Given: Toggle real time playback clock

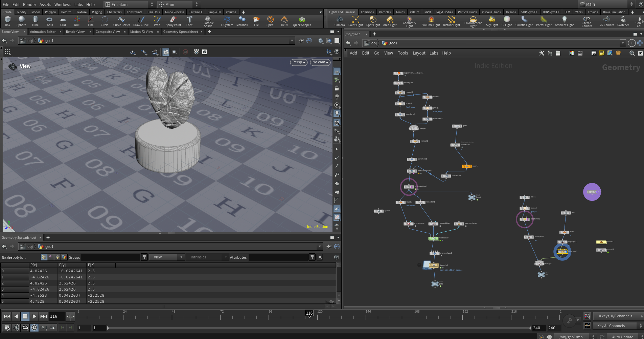Looking at the screenshot, I should pyautogui.click(x=34, y=327).
